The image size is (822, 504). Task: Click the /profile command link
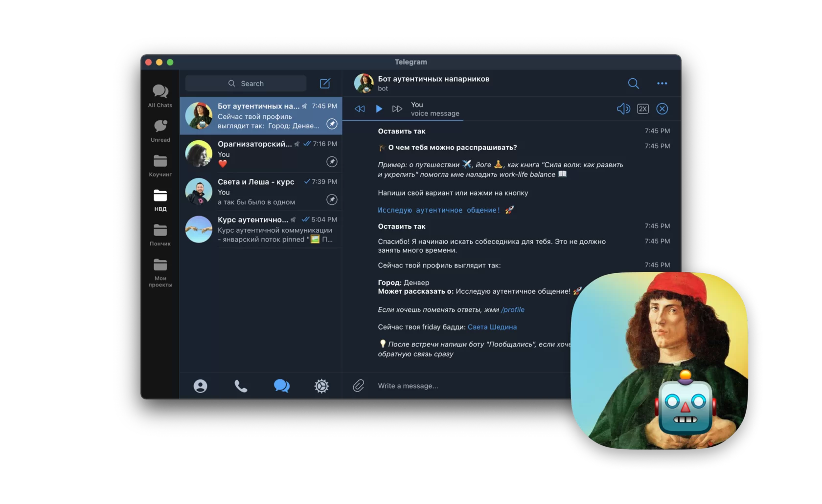coord(513,309)
